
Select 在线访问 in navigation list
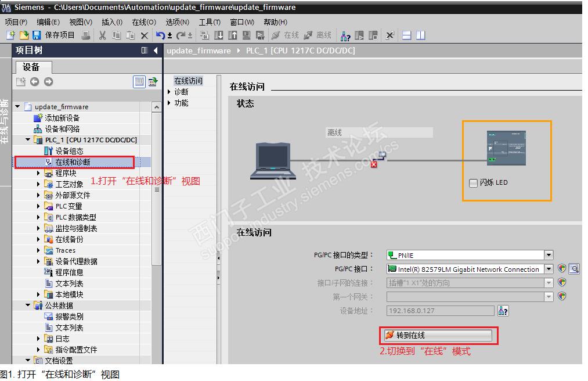click(188, 81)
